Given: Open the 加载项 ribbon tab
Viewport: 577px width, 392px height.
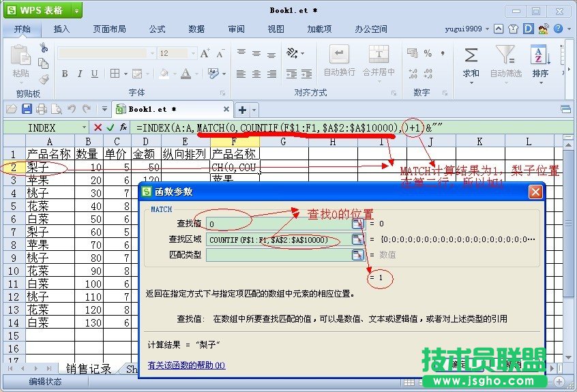Looking at the screenshot, I should pos(319,29).
